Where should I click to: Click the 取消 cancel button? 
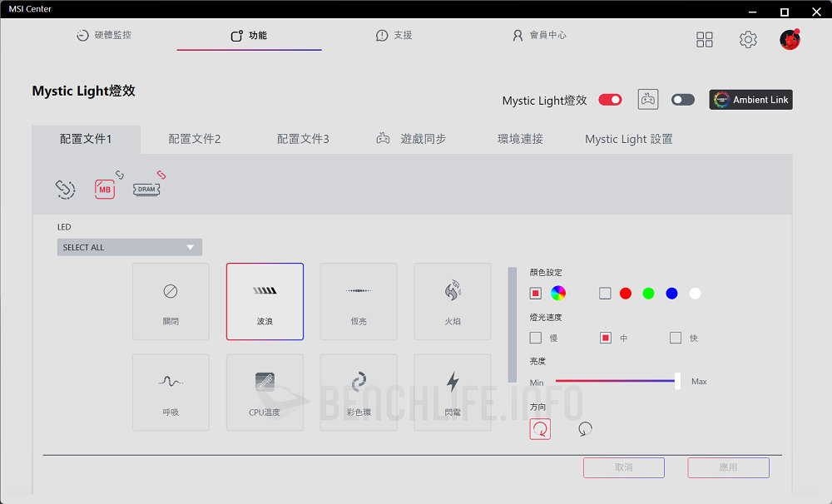(x=624, y=467)
